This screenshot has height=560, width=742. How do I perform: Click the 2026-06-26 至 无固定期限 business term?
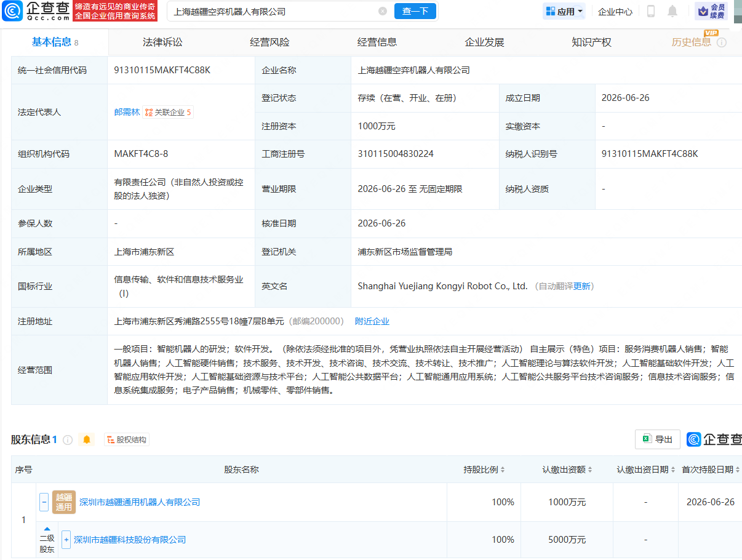[x=410, y=189]
